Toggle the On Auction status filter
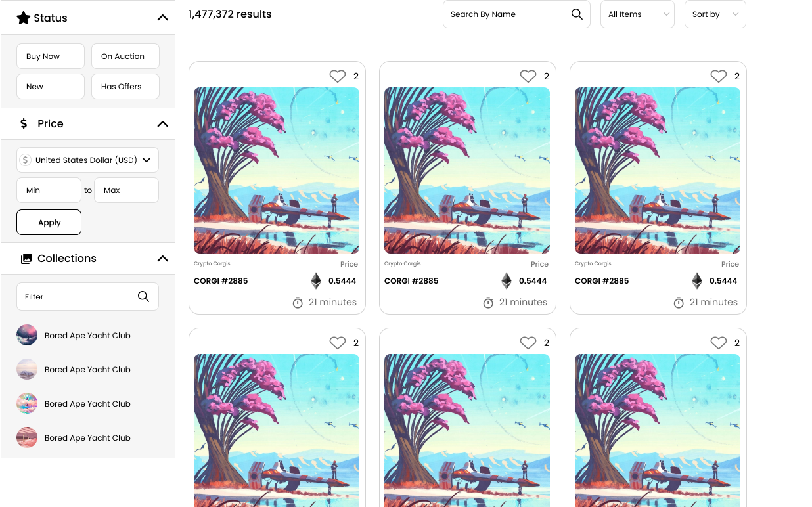 [x=125, y=56]
